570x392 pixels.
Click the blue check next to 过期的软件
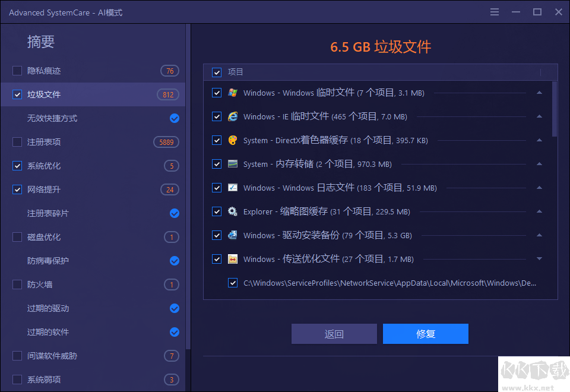pyautogui.click(x=175, y=332)
